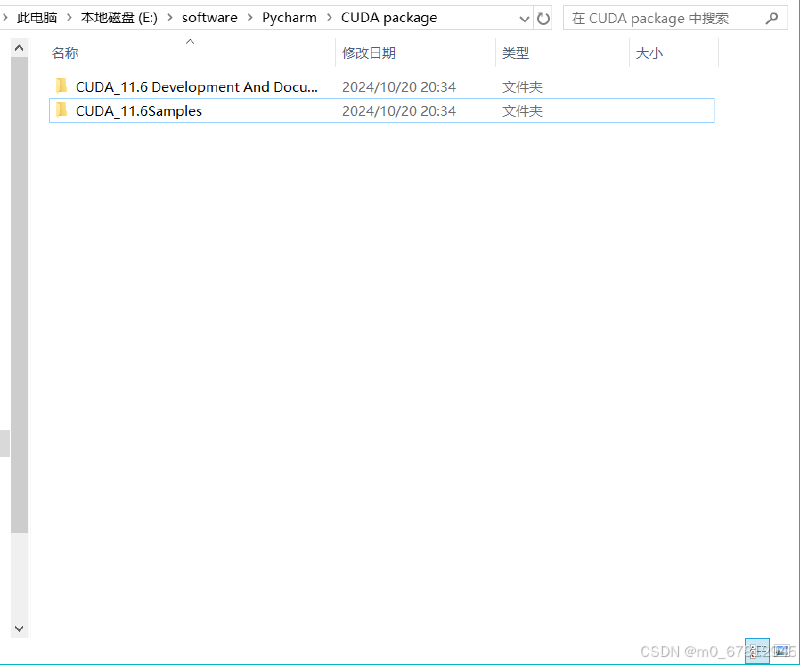Click date of CUDA_11.6Samples row

click(398, 111)
